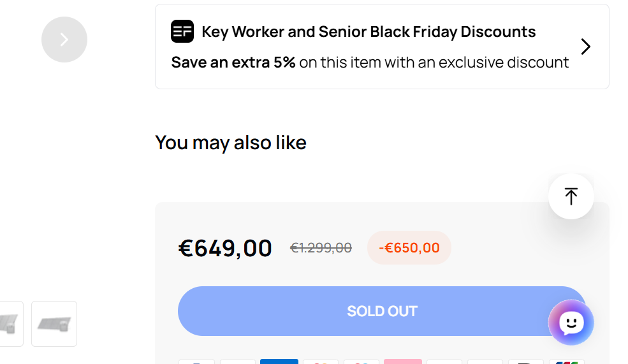Click the "You may also like" heading
The height and width of the screenshot is (364, 628).
point(231,142)
